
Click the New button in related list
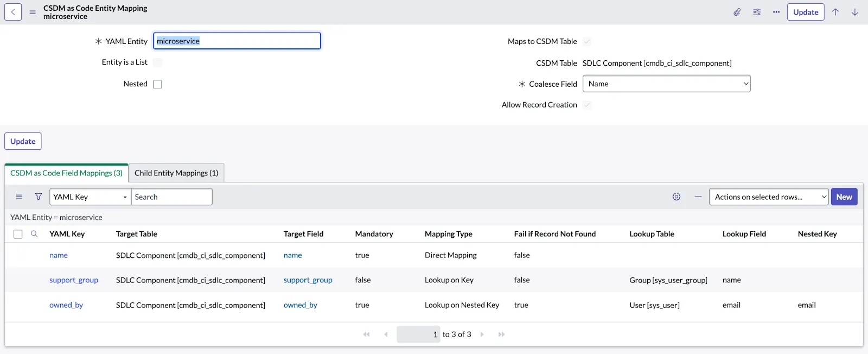click(x=844, y=197)
